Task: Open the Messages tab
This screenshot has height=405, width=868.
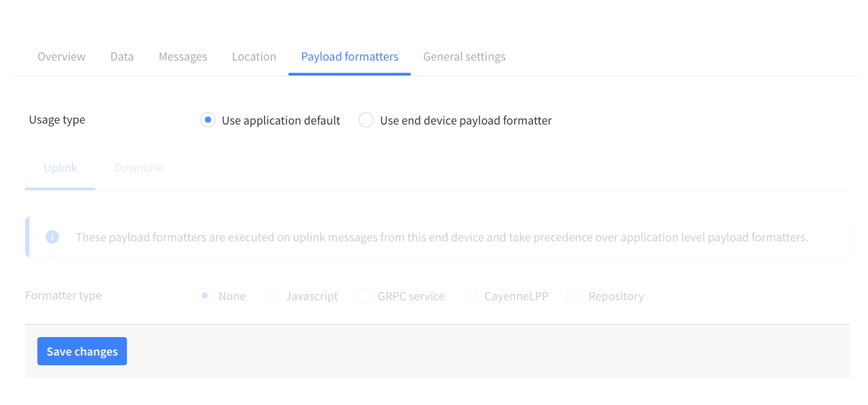Action: click(183, 56)
